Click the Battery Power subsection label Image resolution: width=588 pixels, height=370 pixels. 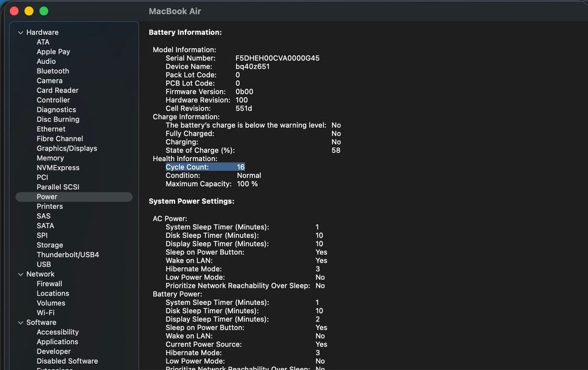click(x=178, y=294)
